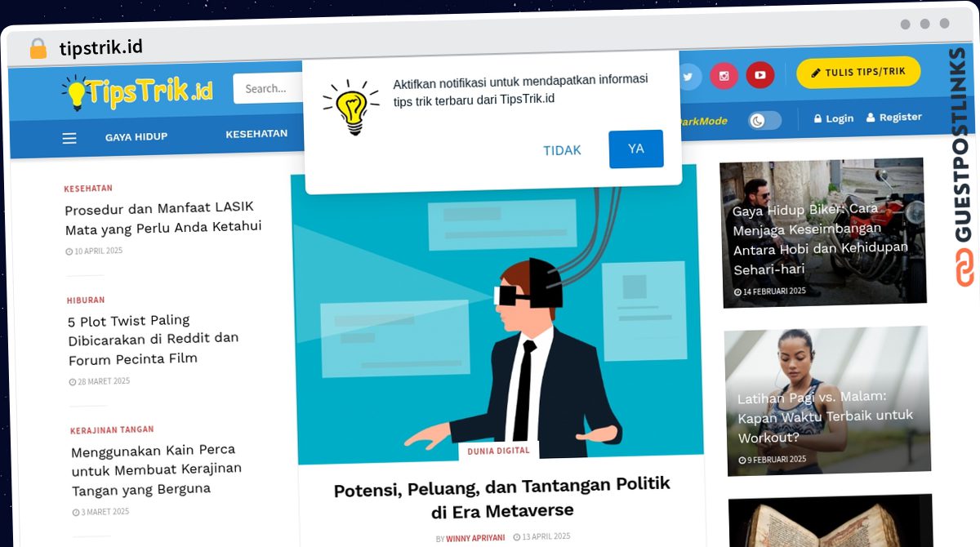This screenshot has height=547, width=980.
Task: Toggle the DarkMode switch
Action: tap(764, 121)
